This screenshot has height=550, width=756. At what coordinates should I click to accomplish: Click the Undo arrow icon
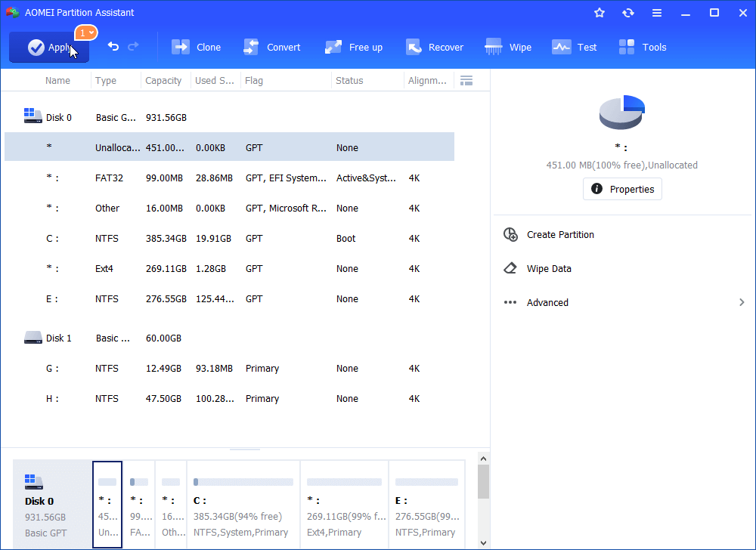tap(113, 47)
